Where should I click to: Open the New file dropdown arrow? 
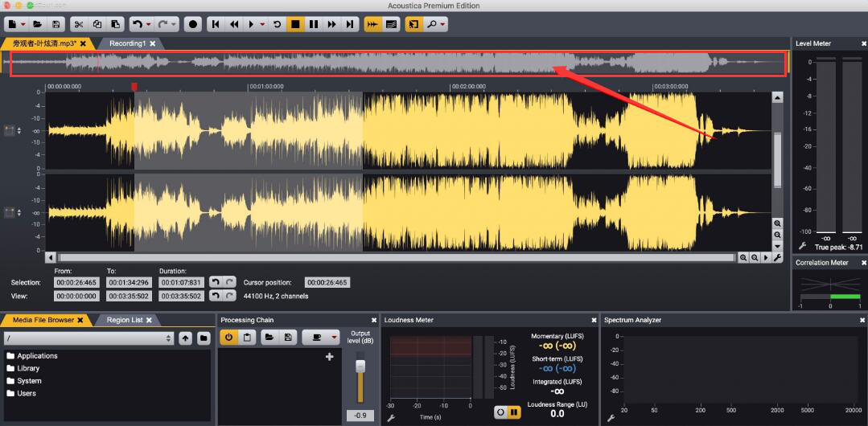click(x=23, y=24)
